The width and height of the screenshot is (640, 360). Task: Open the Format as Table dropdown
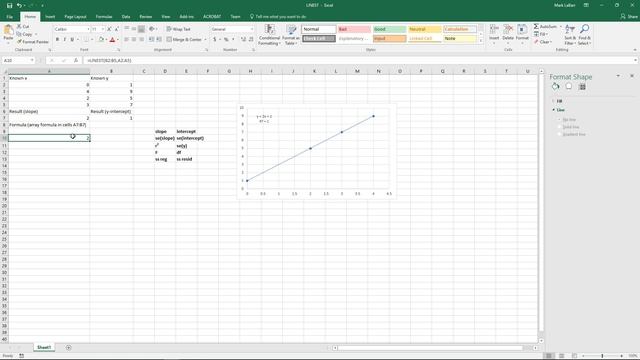click(291, 35)
